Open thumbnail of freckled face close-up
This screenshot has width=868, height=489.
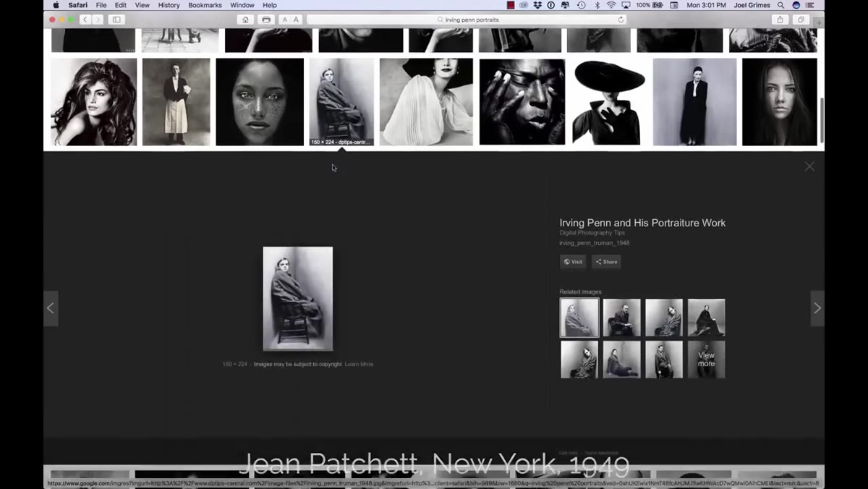[260, 102]
